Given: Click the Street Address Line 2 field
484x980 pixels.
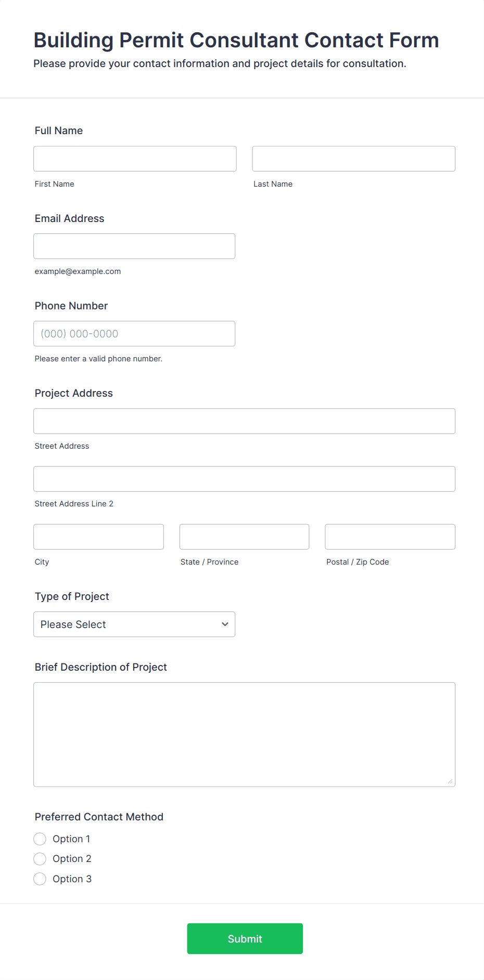Looking at the screenshot, I should [x=244, y=479].
